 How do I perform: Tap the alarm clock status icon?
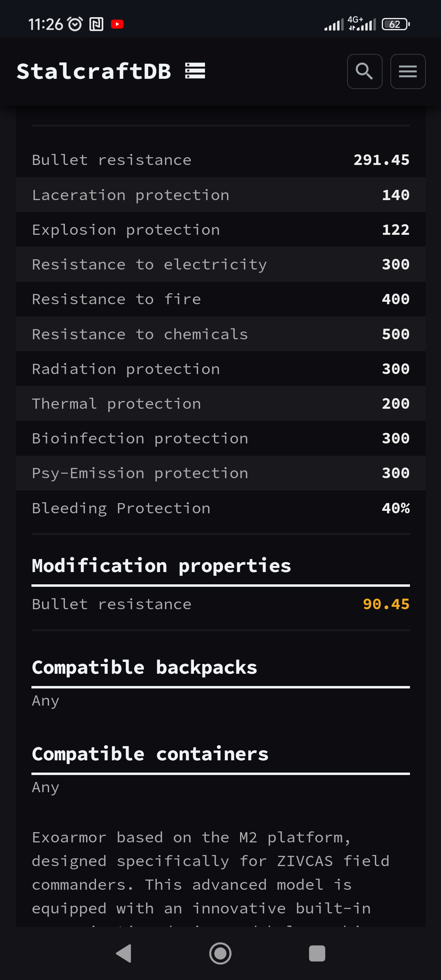tap(75, 24)
